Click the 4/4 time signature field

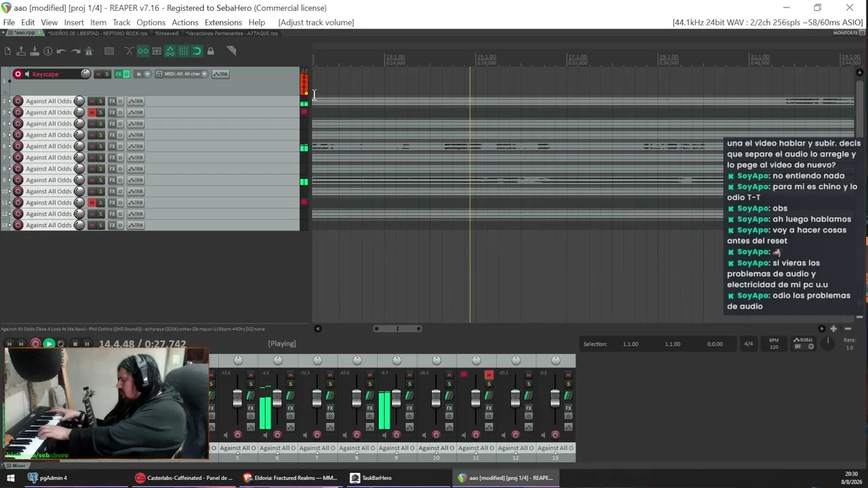[749, 344]
